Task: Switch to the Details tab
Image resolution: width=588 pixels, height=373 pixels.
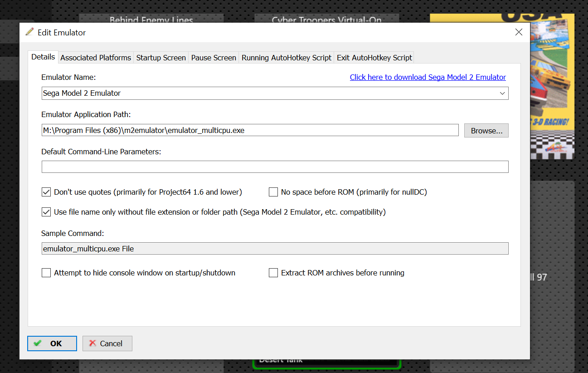Action: click(43, 57)
